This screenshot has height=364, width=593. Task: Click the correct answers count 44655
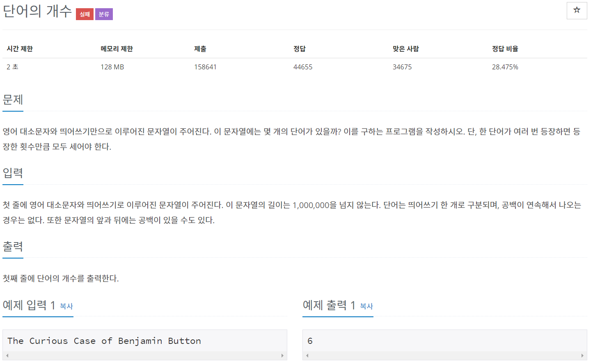tap(303, 67)
